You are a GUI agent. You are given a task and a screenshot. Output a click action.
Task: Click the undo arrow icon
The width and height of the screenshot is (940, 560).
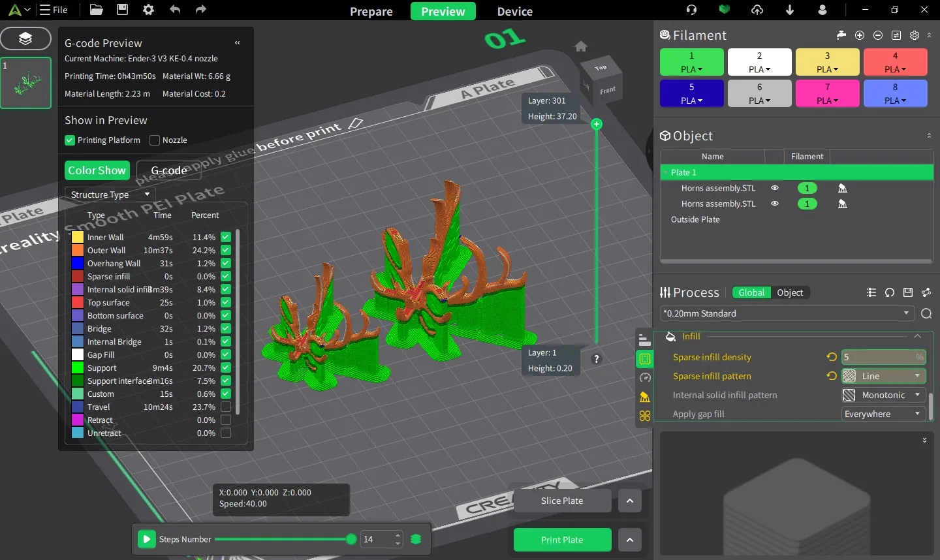point(174,10)
